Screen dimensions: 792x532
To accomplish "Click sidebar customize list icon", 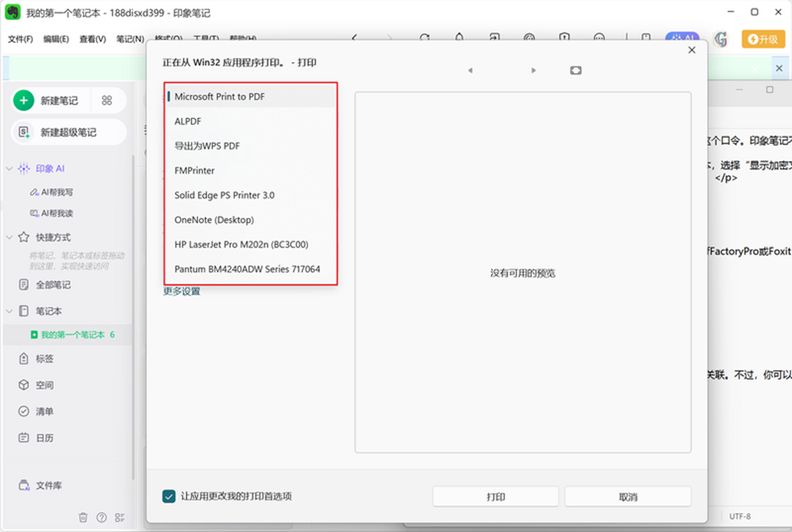I will 119,517.
